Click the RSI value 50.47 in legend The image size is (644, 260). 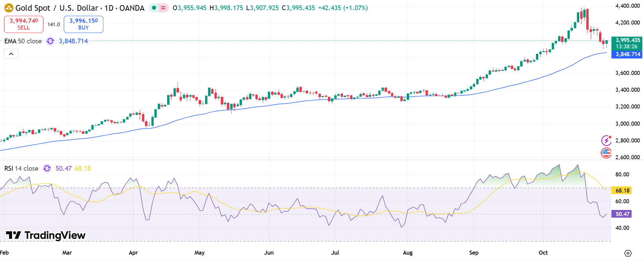(63, 168)
